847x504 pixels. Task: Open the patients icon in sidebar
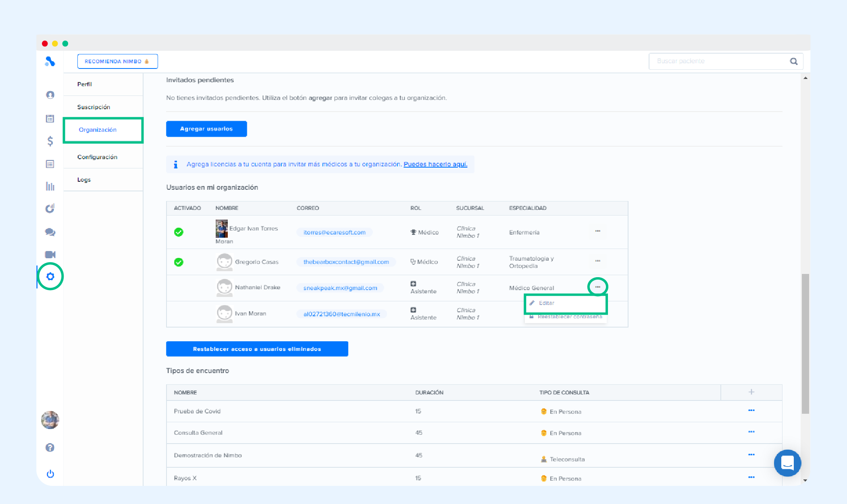pyautogui.click(x=50, y=95)
